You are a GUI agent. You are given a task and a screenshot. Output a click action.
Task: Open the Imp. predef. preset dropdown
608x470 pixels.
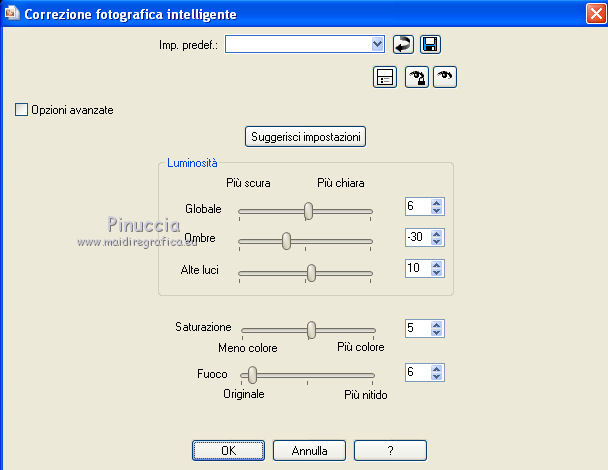[377, 44]
